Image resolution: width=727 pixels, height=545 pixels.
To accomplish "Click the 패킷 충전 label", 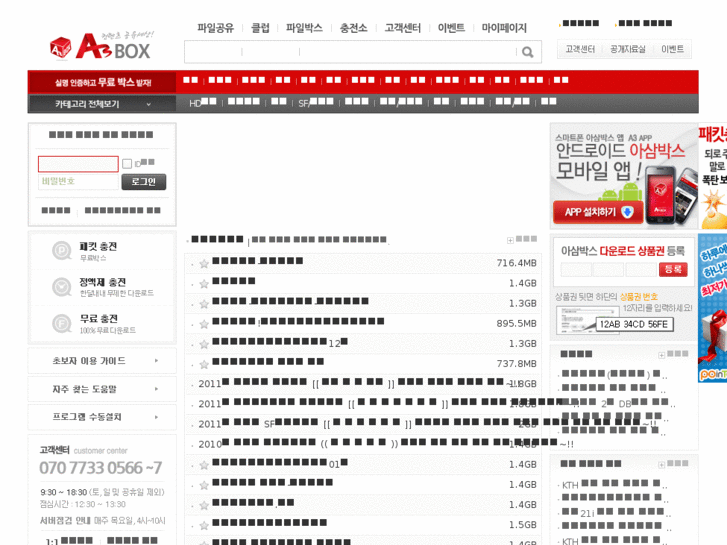I will 98,246.
